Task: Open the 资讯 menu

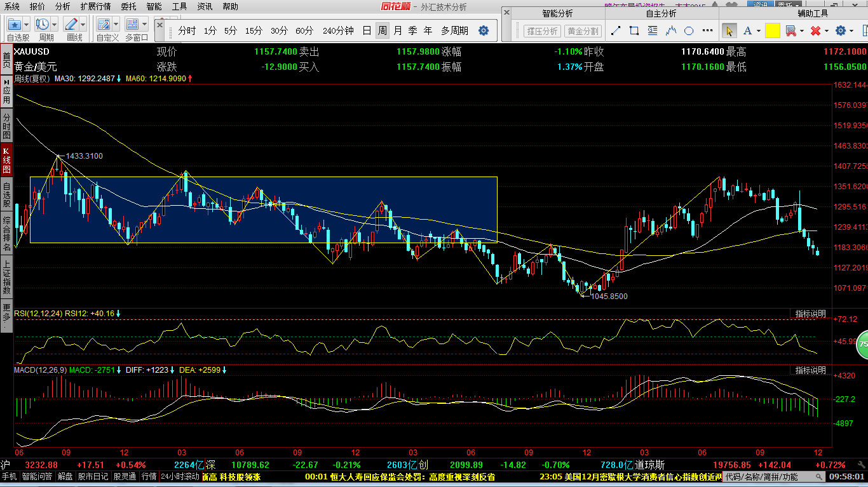Action: coord(205,6)
